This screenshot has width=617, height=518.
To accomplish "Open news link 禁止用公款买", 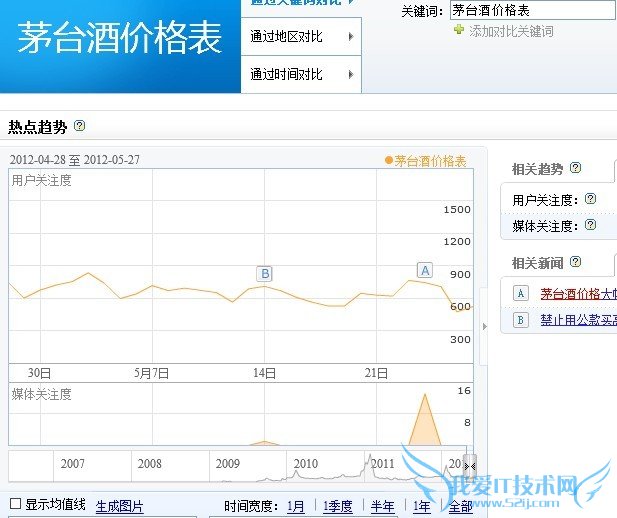I will [578, 320].
